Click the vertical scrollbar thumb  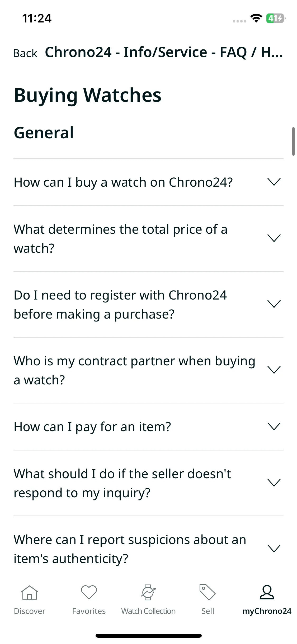(293, 141)
